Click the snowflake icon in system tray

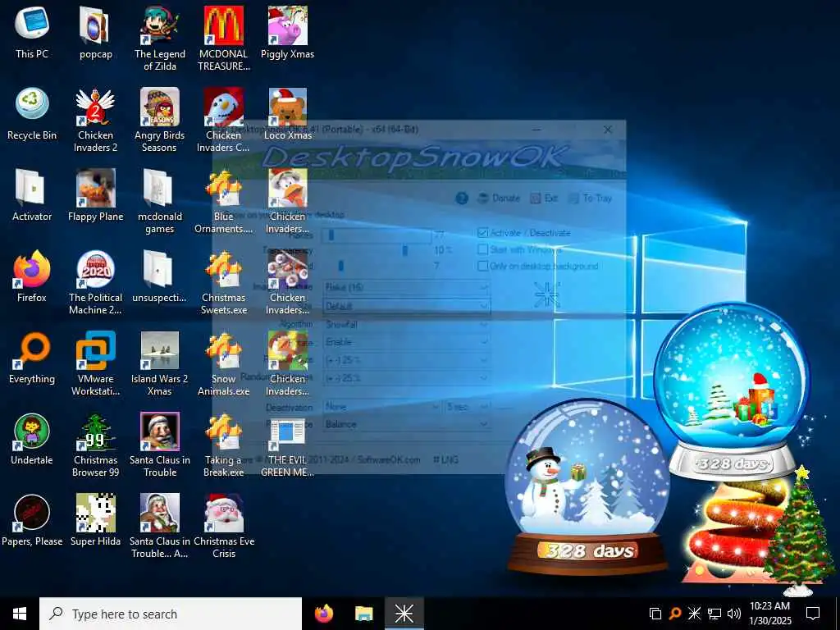pyautogui.click(x=694, y=614)
